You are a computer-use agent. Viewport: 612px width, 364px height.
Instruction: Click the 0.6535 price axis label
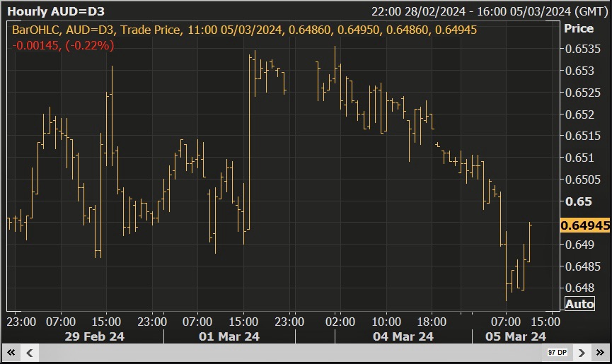click(x=579, y=49)
